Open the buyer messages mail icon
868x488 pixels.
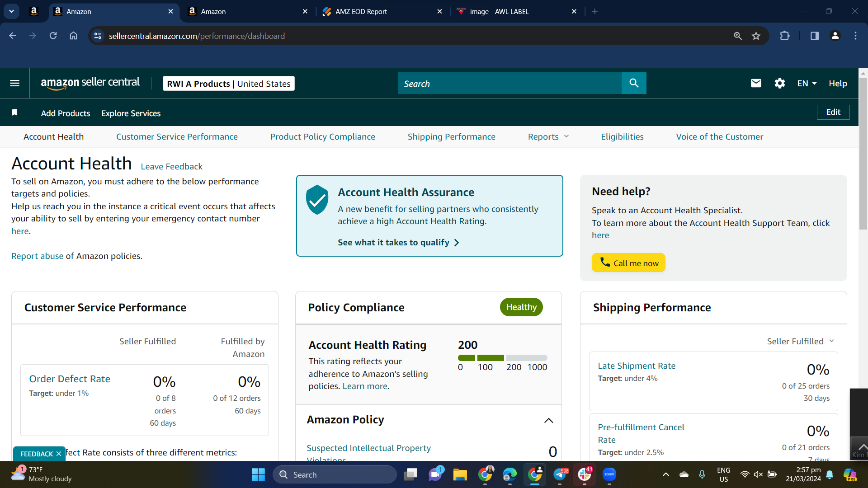756,83
